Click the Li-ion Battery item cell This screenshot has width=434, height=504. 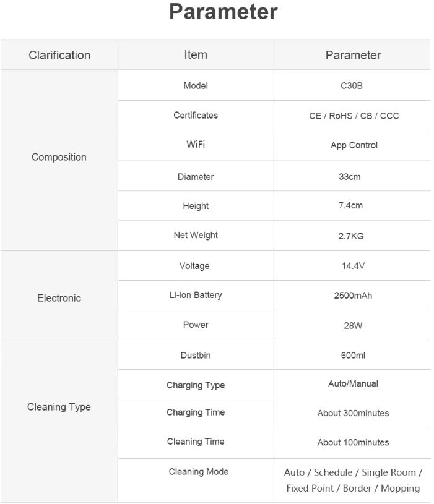pyautogui.click(x=196, y=295)
